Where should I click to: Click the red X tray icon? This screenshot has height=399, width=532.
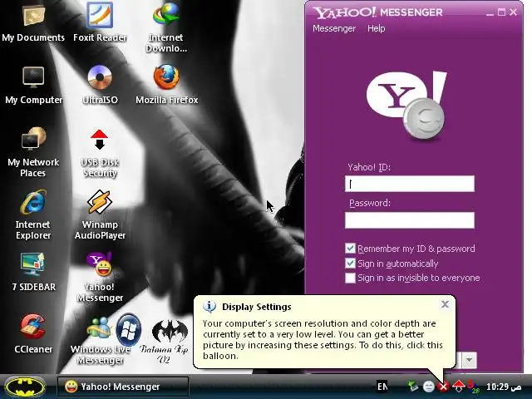[443, 386]
